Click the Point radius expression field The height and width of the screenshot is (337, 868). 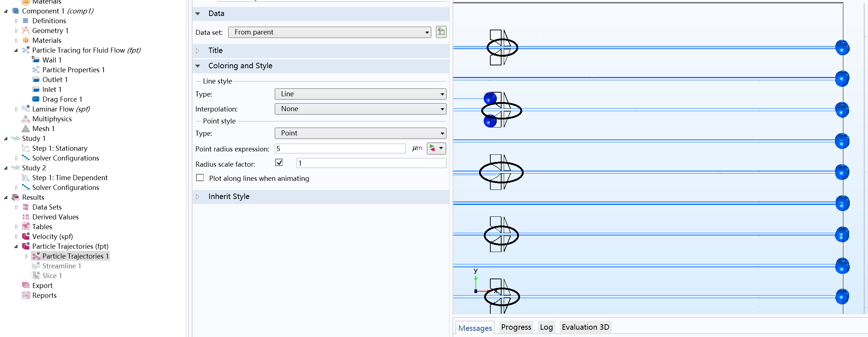point(340,149)
